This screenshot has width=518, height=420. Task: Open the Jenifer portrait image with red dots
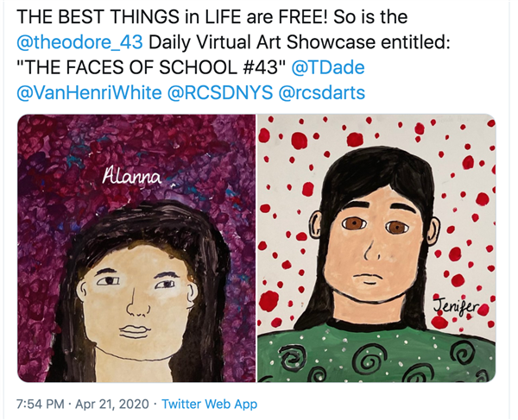click(x=376, y=248)
